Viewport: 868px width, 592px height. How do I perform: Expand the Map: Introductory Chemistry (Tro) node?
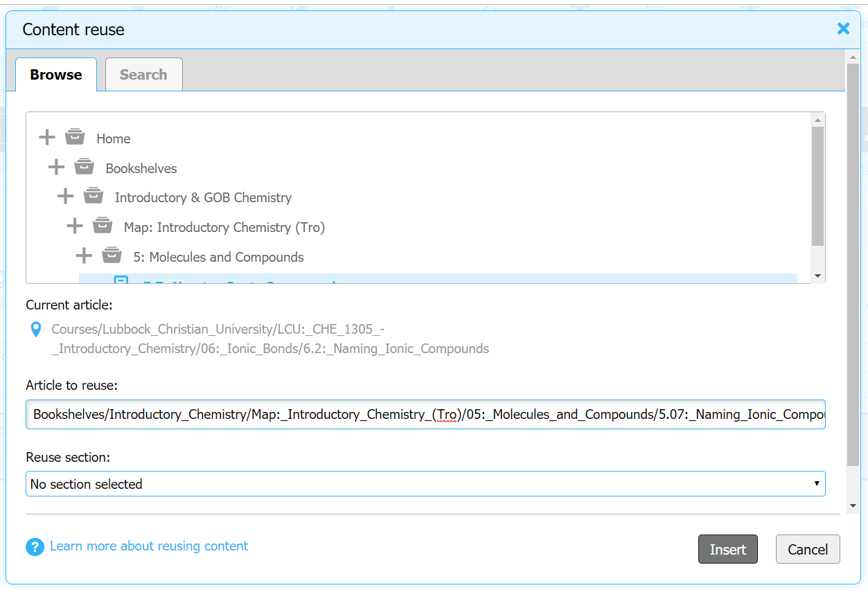[74, 226]
